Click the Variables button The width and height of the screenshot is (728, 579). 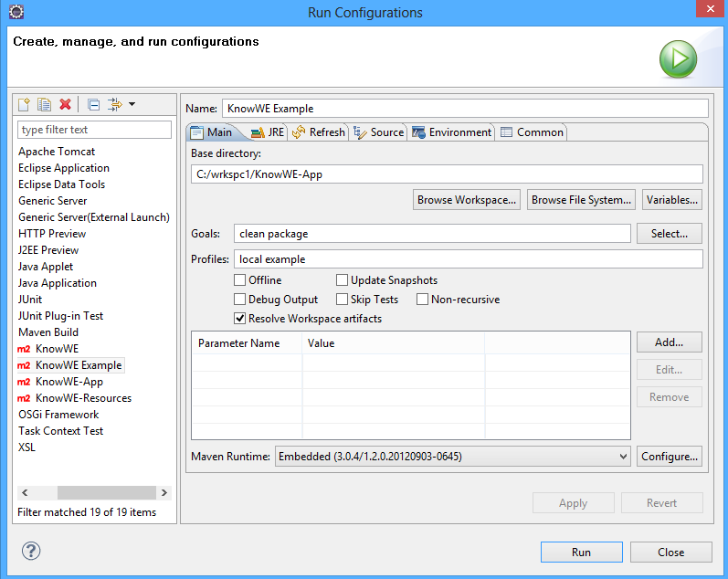672,200
